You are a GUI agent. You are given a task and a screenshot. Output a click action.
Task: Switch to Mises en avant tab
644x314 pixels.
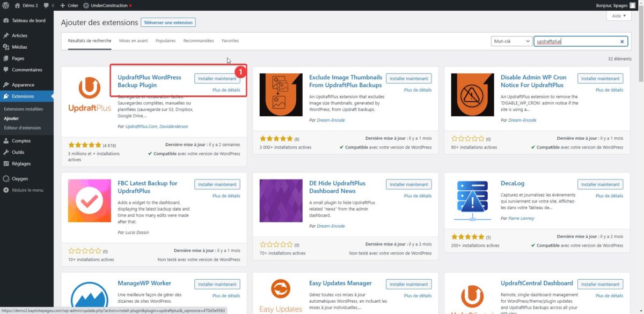tap(134, 41)
